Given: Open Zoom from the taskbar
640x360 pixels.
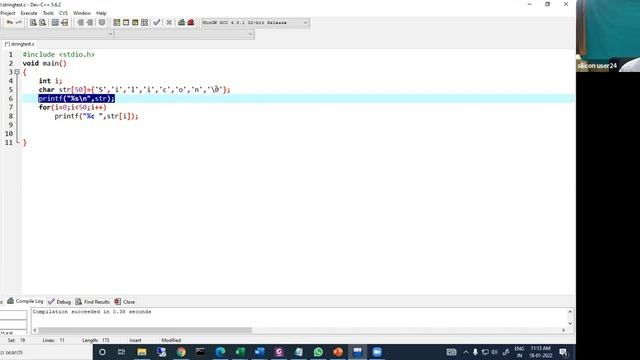Looking at the screenshot, I should click(377, 352).
